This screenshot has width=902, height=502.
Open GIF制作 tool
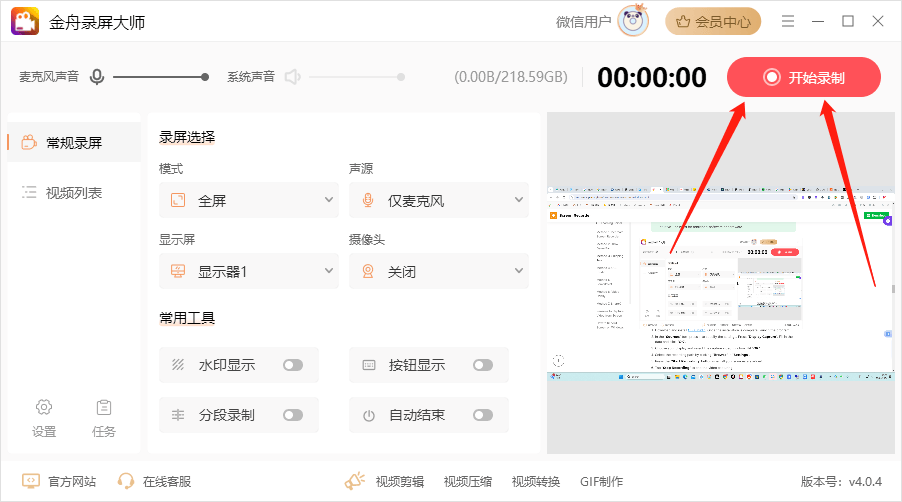601,481
